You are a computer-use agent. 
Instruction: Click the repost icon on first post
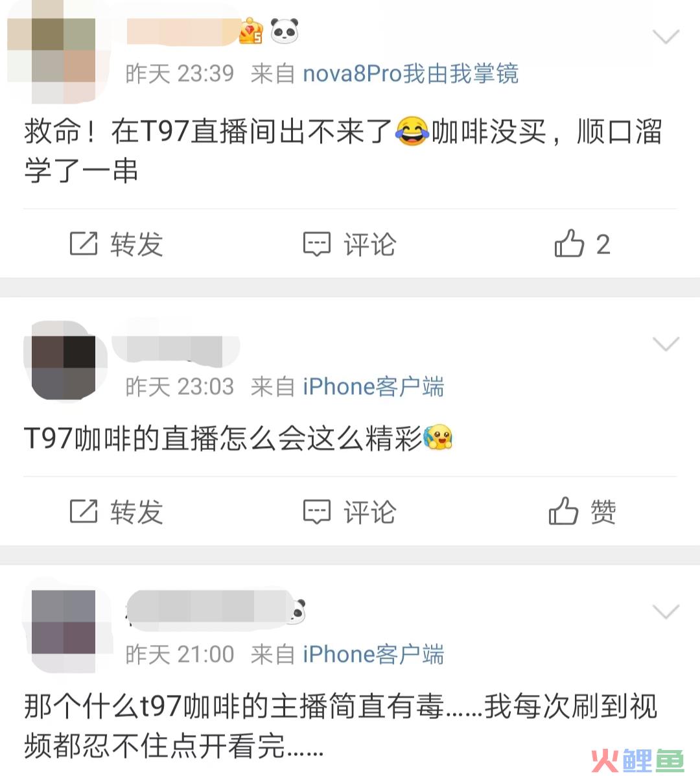83,244
